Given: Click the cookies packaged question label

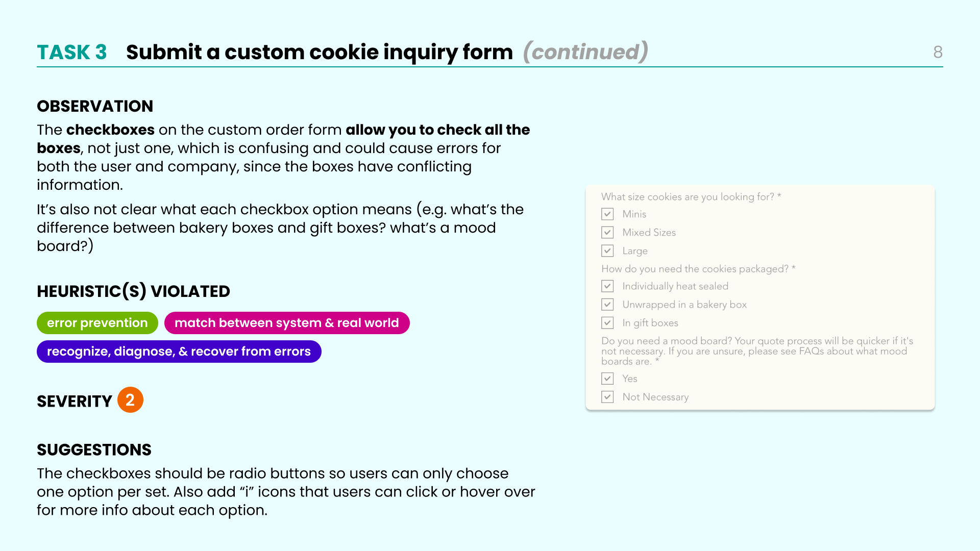Looking at the screenshot, I should click(698, 269).
